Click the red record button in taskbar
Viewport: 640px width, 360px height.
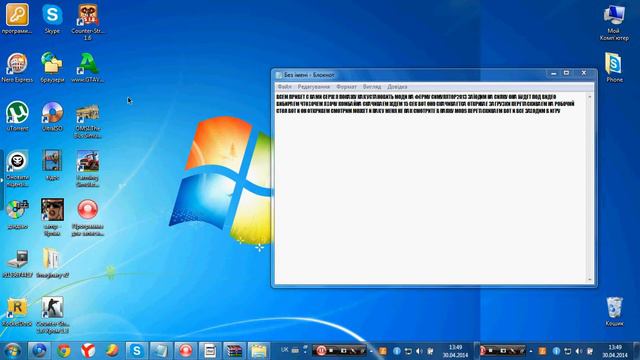[185, 351]
